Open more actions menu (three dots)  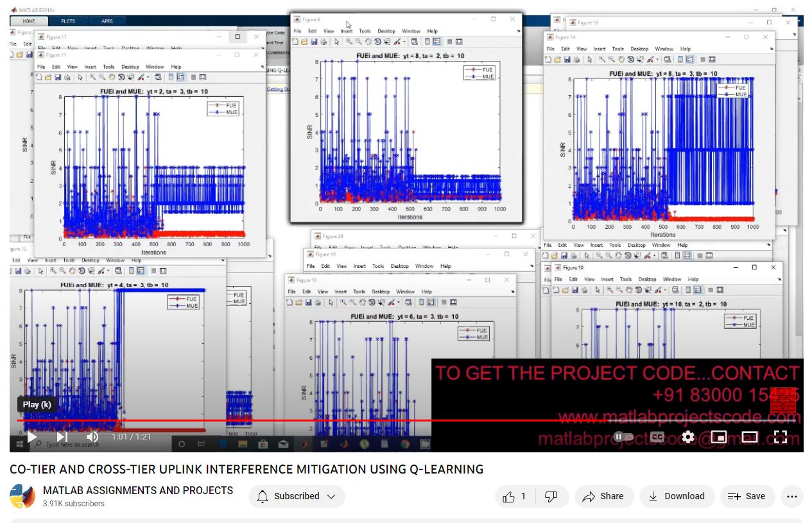pyautogui.click(x=791, y=496)
